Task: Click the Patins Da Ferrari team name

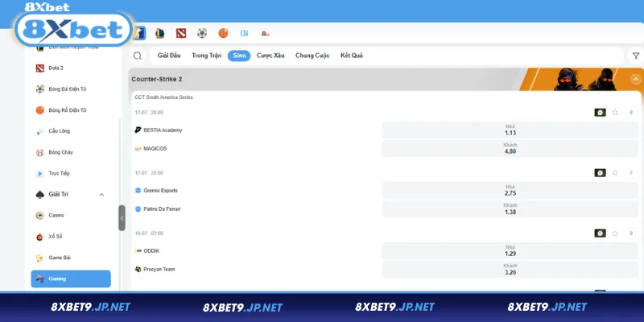Action: [163, 209]
